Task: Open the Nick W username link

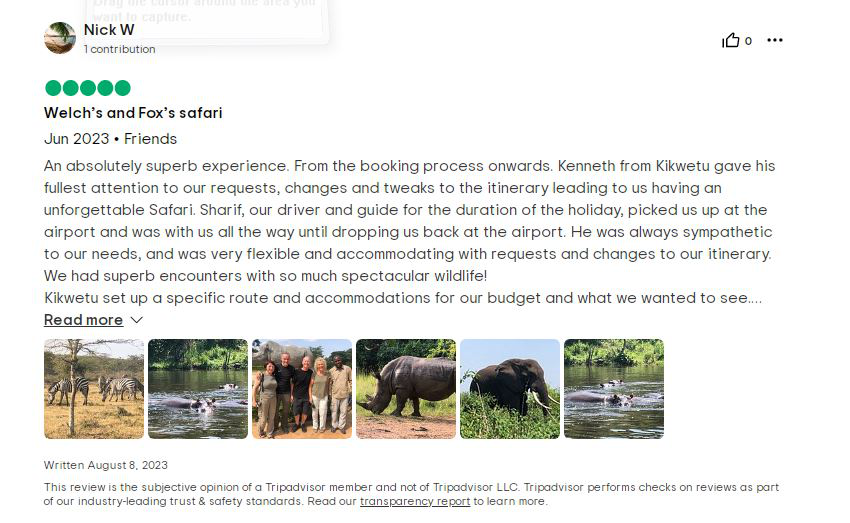Action: 109,30
